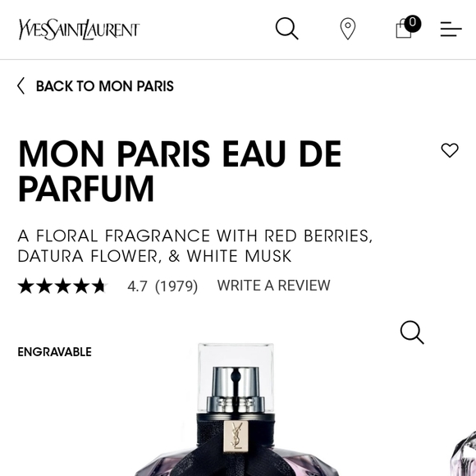This screenshot has width=476, height=476.
Task: Click the Yves Saint Laurent logo
Action: [79, 30]
